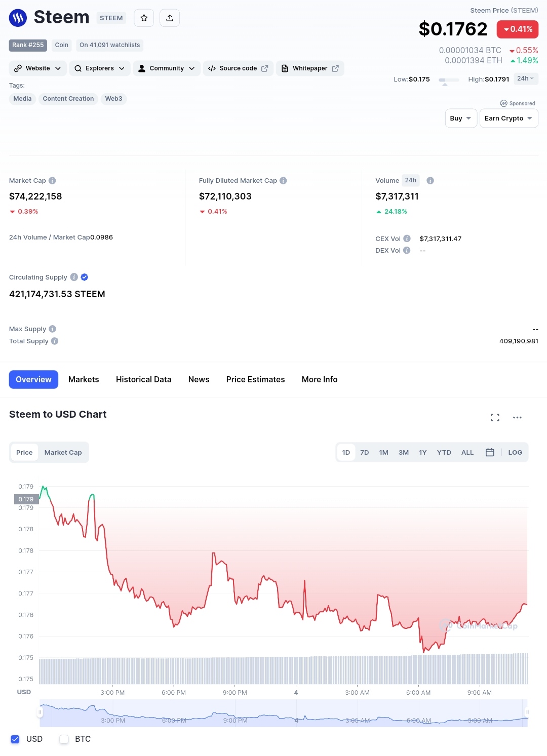
Task: Click the Media tag
Action: coord(22,99)
